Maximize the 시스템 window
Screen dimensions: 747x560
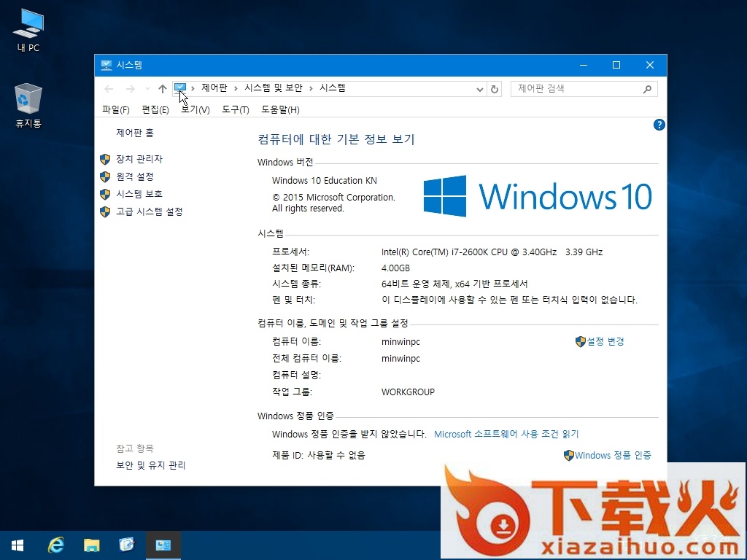(616, 65)
